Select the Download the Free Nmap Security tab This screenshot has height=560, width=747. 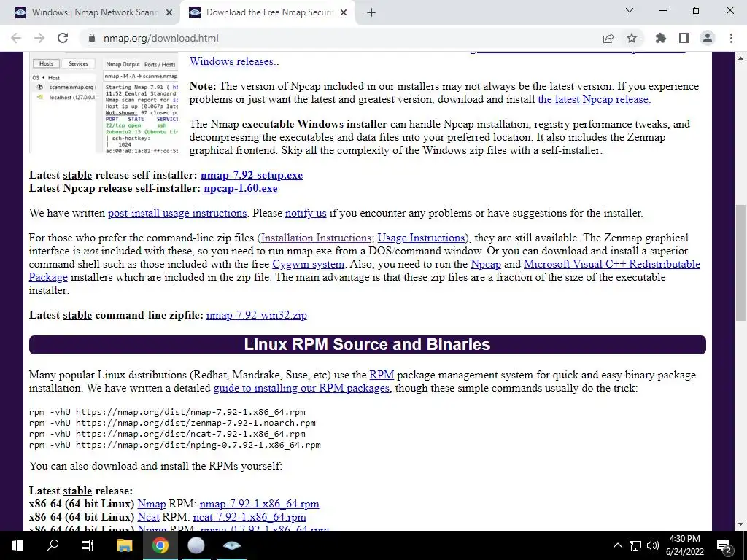coord(267,12)
